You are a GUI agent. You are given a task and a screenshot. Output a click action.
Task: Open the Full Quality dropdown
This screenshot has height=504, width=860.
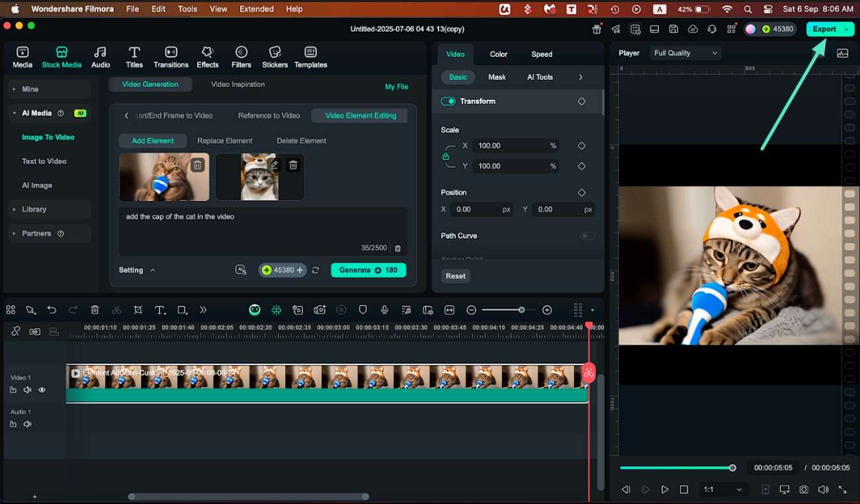[x=685, y=53]
